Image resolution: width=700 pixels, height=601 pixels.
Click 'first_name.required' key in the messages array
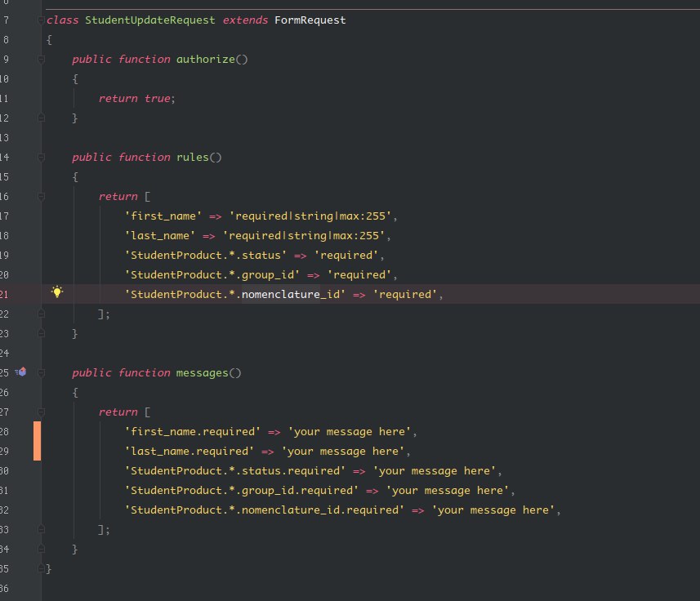[x=193, y=431]
